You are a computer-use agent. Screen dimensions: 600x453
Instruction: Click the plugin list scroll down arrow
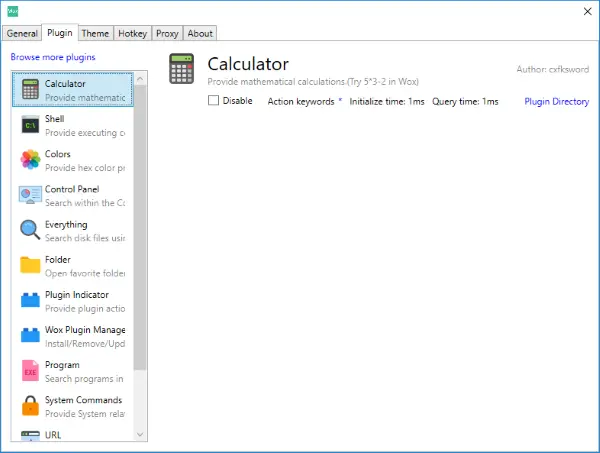click(x=140, y=435)
